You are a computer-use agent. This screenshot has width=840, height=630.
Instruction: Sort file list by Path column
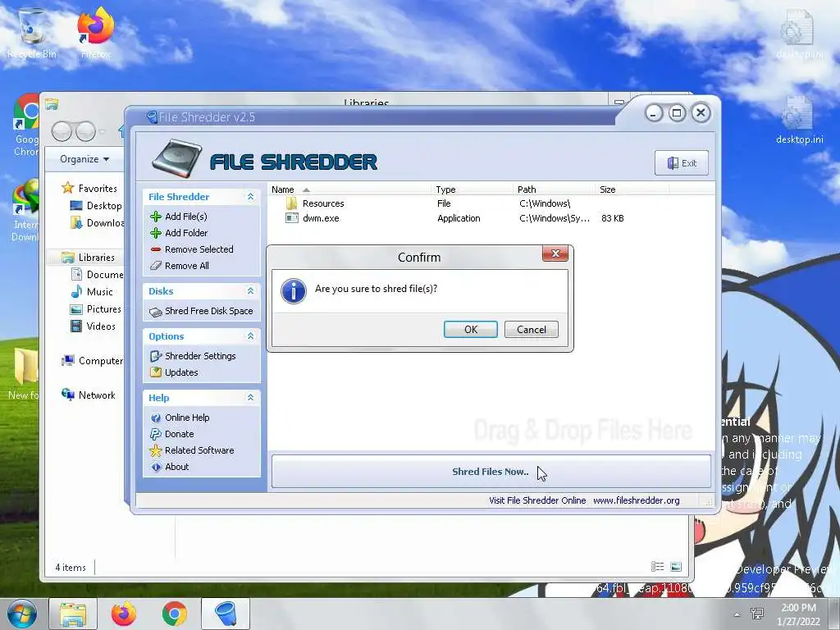(x=554, y=189)
